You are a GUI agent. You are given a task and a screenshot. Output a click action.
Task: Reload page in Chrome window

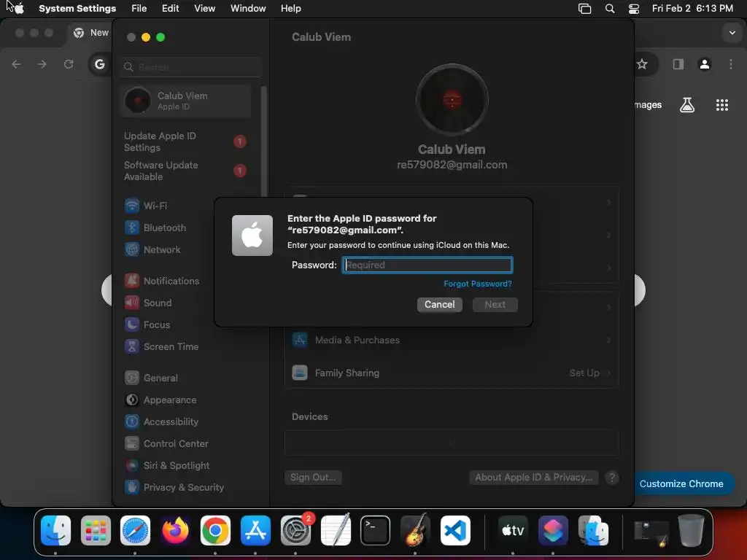(x=69, y=64)
